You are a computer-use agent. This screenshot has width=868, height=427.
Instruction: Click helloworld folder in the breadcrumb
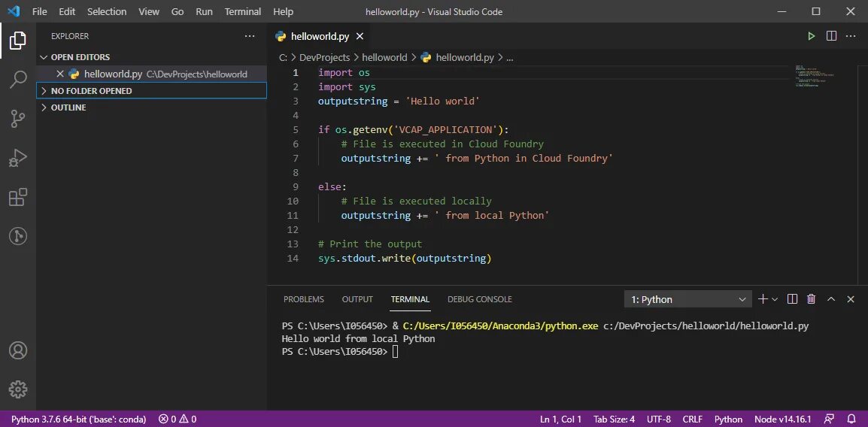click(384, 58)
